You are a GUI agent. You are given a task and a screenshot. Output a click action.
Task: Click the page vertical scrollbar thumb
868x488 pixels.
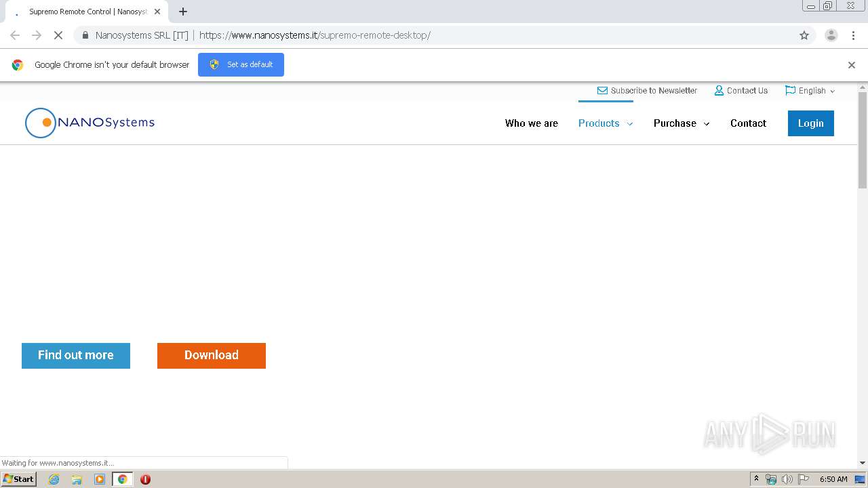863,140
